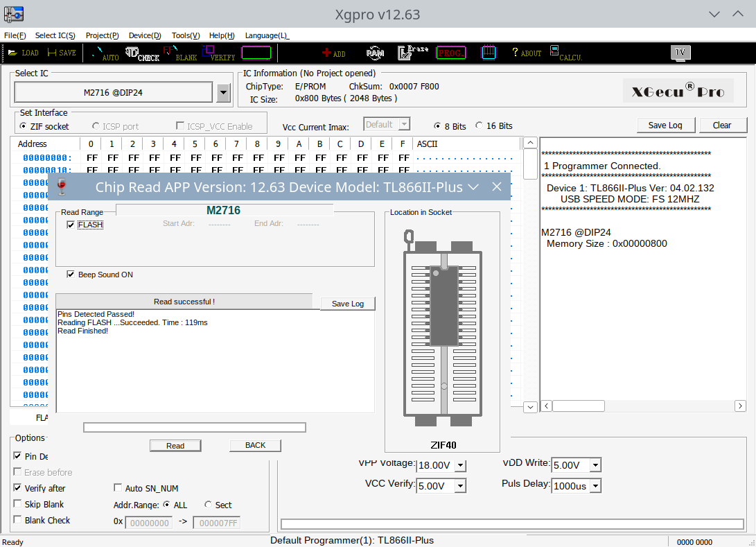
Task: Click the Read button in dialog
Action: 175,446
